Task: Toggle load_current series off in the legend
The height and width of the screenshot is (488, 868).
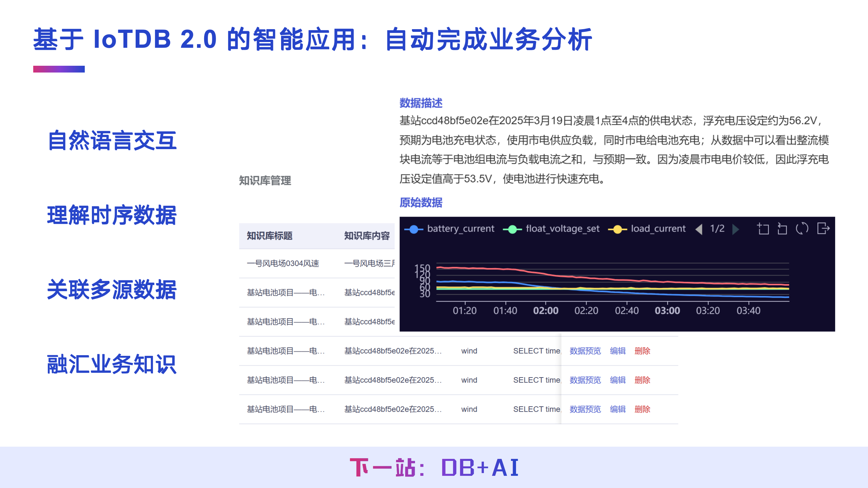Action: (x=658, y=229)
